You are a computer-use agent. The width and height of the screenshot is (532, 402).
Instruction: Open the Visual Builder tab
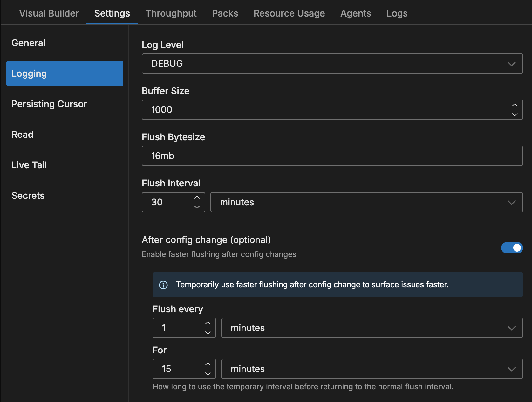(49, 13)
